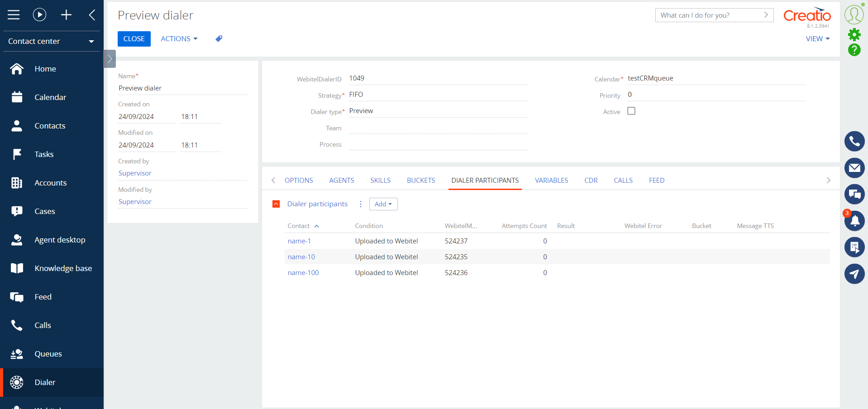Open the email envelope panel icon
Image resolution: width=868 pixels, height=409 pixels.
point(854,168)
